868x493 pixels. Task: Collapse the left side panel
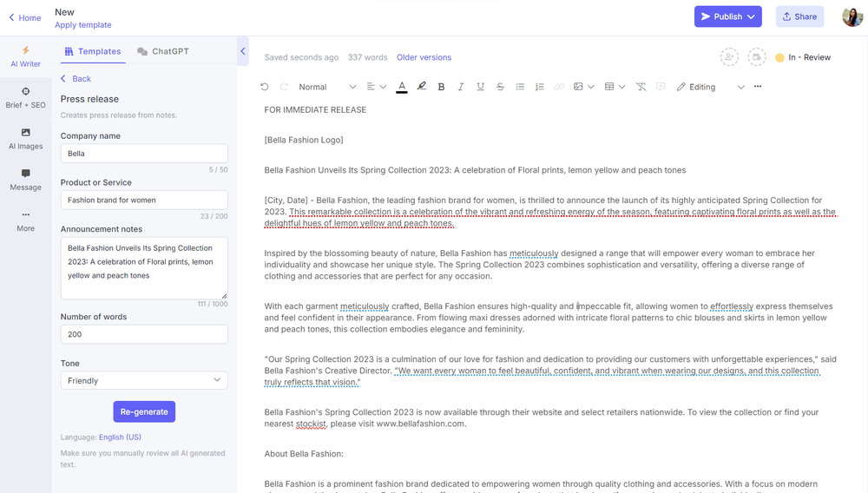click(242, 51)
